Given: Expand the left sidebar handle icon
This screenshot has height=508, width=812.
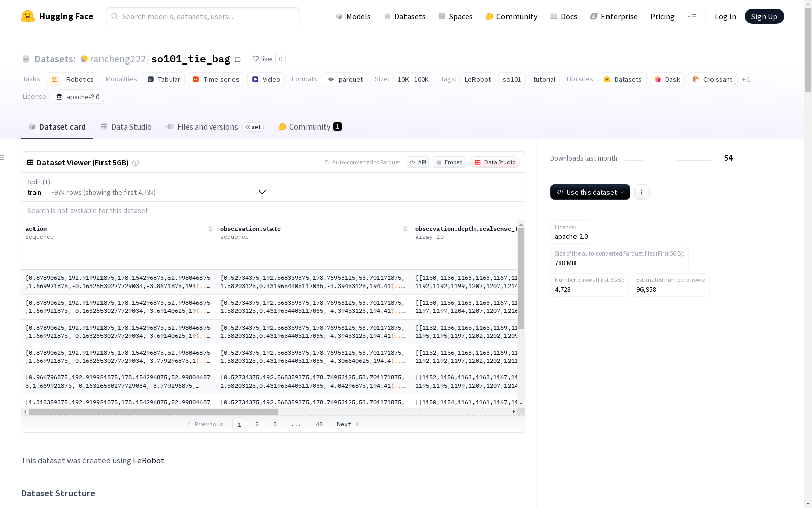Looking at the screenshot, I should click(x=2, y=157).
